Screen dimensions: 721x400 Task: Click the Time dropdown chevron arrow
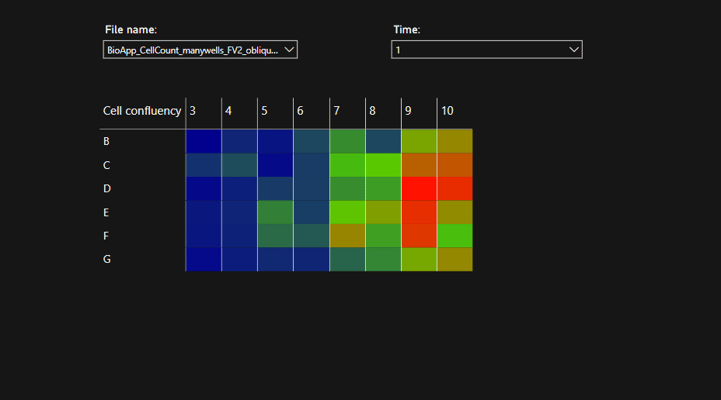coord(573,50)
